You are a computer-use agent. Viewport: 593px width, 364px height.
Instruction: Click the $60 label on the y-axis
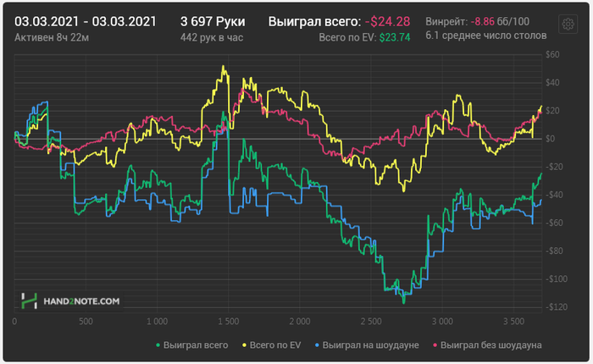552,54
